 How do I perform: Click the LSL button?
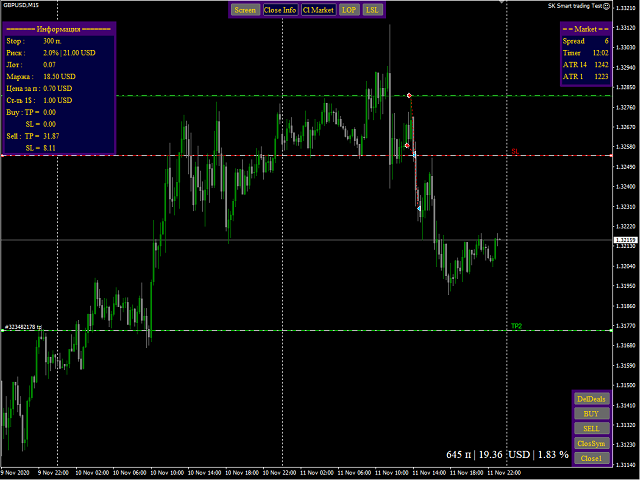(372, 10)
